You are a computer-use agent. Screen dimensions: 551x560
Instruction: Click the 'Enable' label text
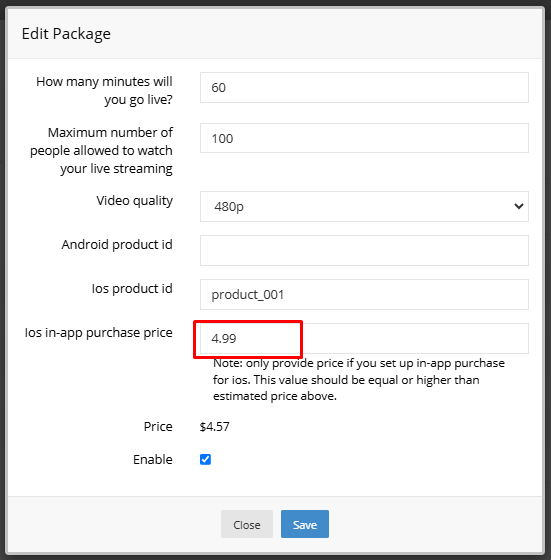153,460
